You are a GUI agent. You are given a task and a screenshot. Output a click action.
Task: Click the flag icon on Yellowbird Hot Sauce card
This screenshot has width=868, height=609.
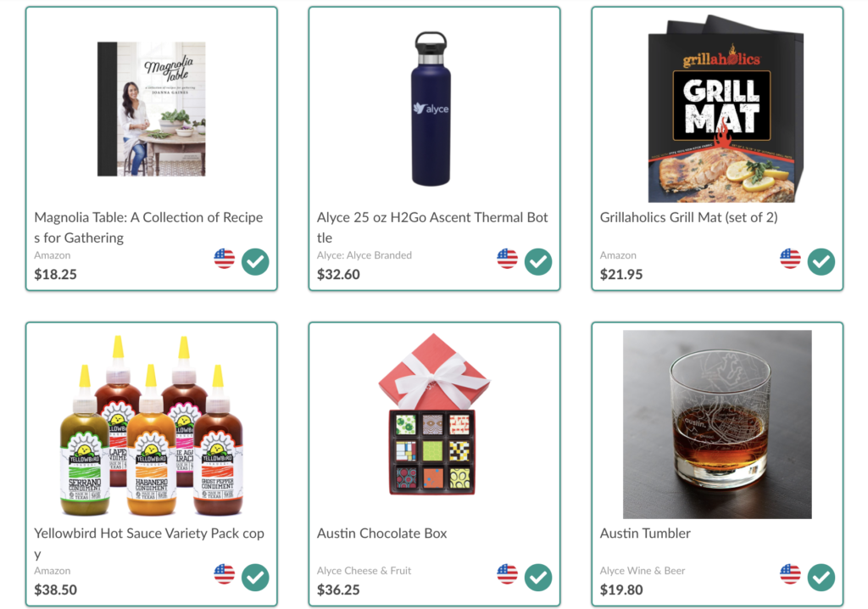(223, 576)
